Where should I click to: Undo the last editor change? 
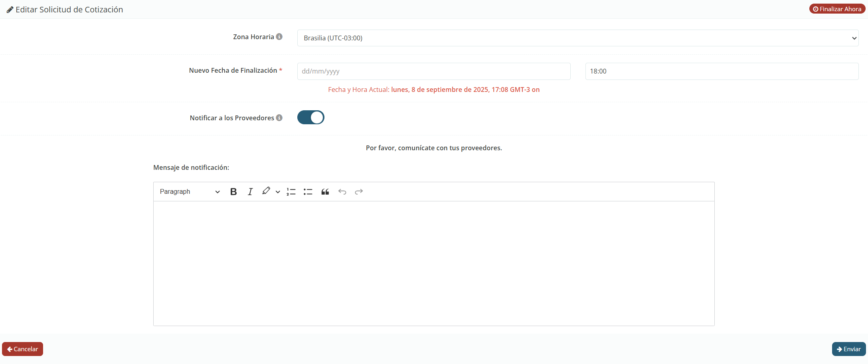(x=342, y=192)
